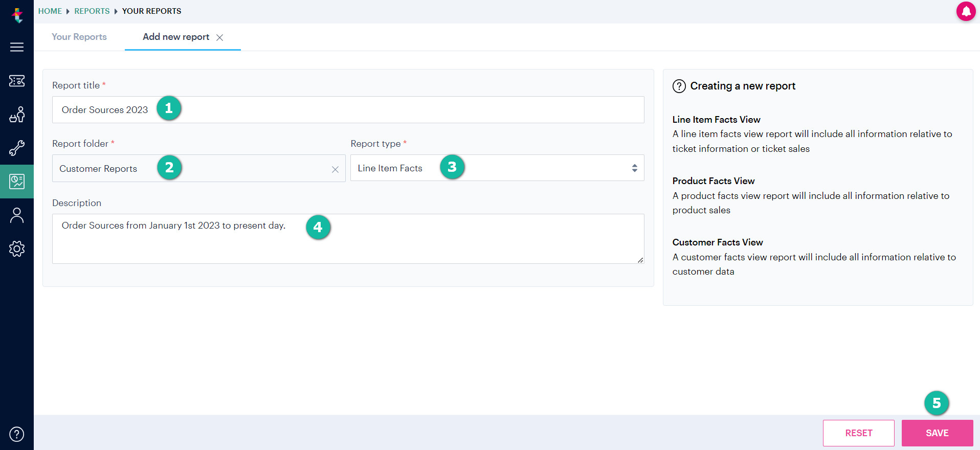Screen dimensions: 980x450
Task: Open REPORTS breadcrumb link
Action: point(92,11)
